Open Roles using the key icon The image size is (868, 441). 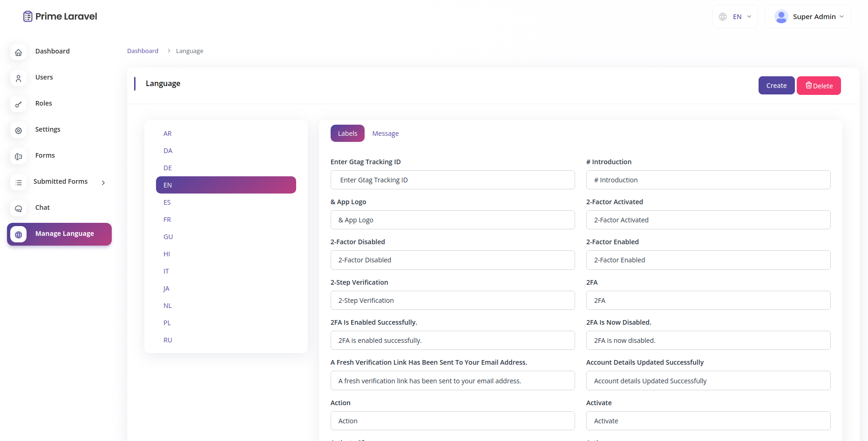tap(18, 104)
